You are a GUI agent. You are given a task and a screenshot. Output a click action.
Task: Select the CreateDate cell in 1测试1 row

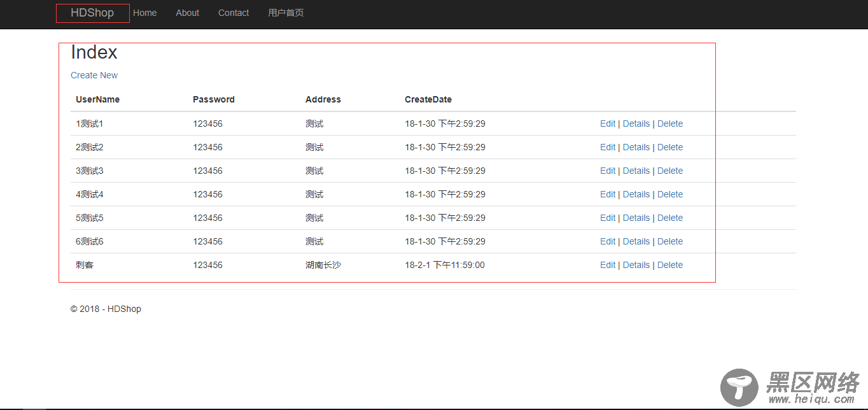coord(445,124)
